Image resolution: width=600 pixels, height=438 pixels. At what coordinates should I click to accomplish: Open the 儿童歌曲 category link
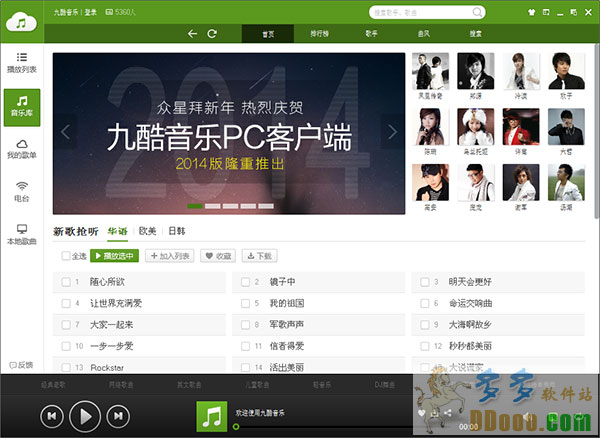[257, 384]
